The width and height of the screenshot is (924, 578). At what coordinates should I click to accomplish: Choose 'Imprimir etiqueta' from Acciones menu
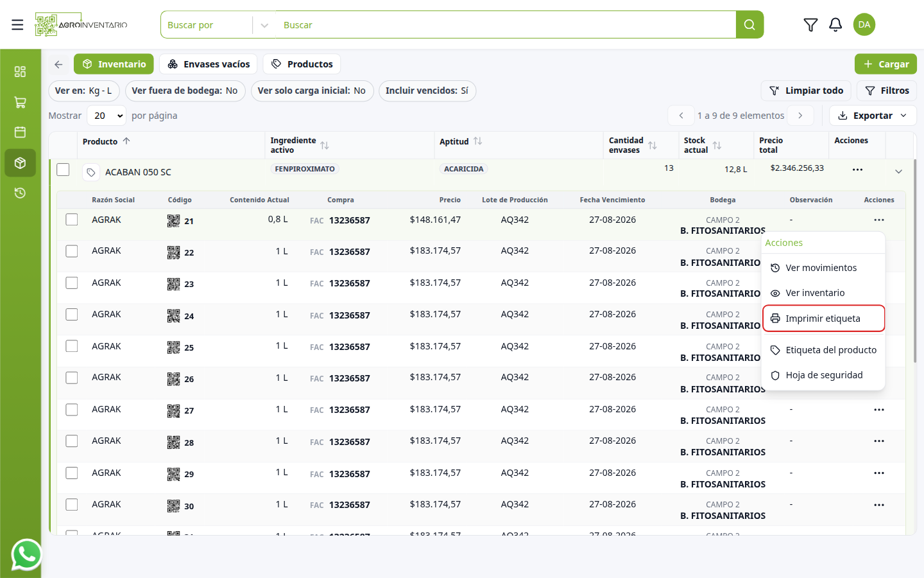(x=823, y=319)
